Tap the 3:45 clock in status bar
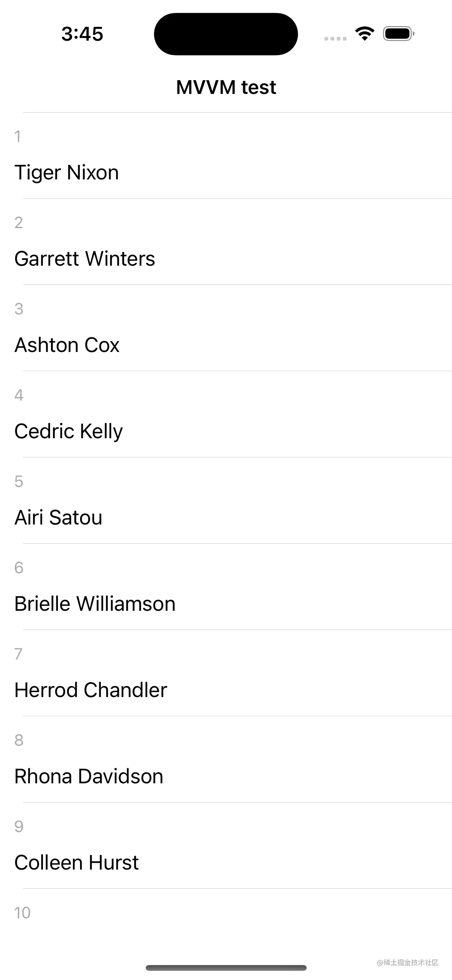Viewport: 452px width, 980px height. point(82,34)
